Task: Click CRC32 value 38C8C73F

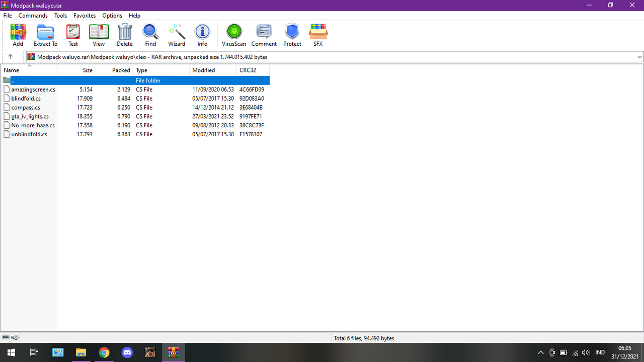Action: point(252,125)
